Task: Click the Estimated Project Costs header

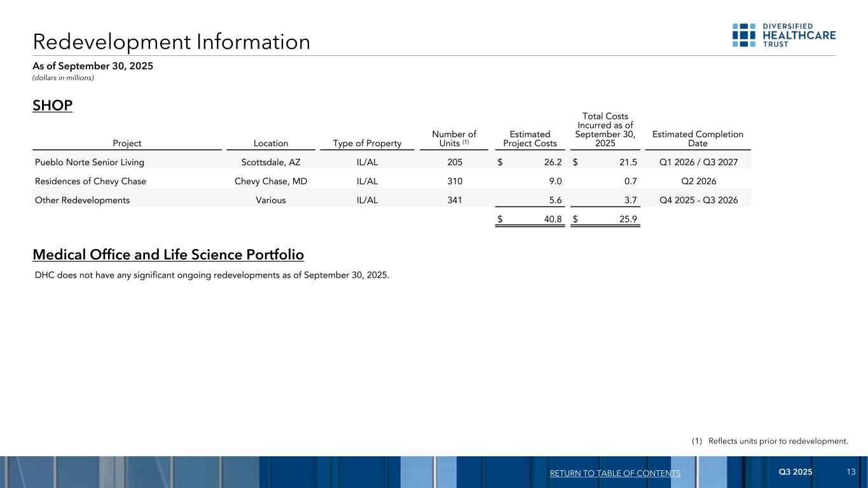Action: (530, 139)
